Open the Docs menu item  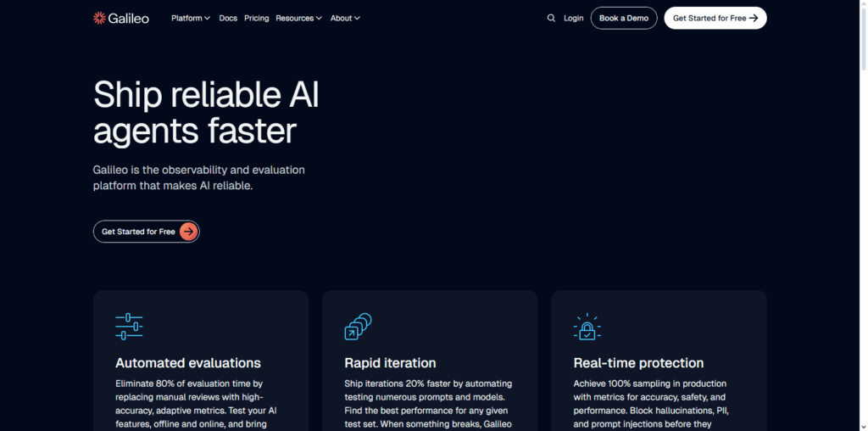pyautogui.click(x=228, y=19)
